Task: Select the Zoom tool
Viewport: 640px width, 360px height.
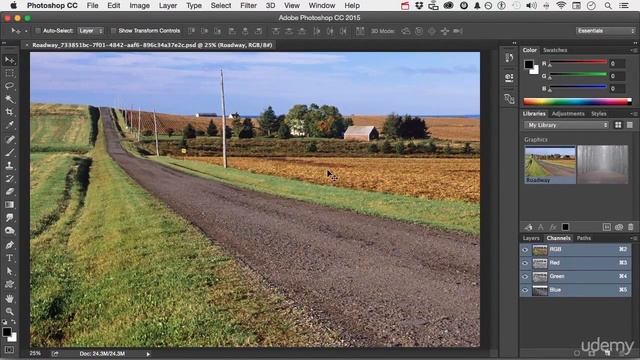Action: (9, 312)
